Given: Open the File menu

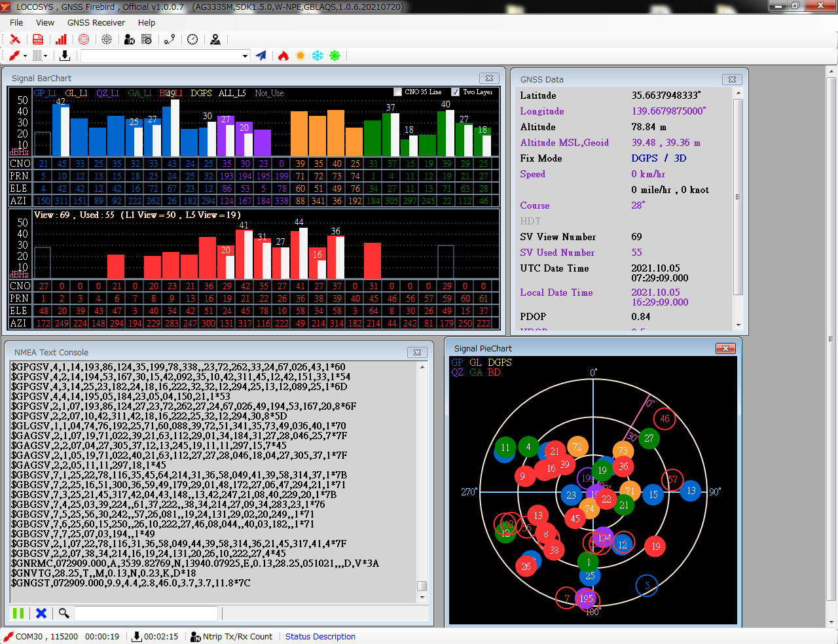Looking at the screenshot, I should (x=16, y=22).
